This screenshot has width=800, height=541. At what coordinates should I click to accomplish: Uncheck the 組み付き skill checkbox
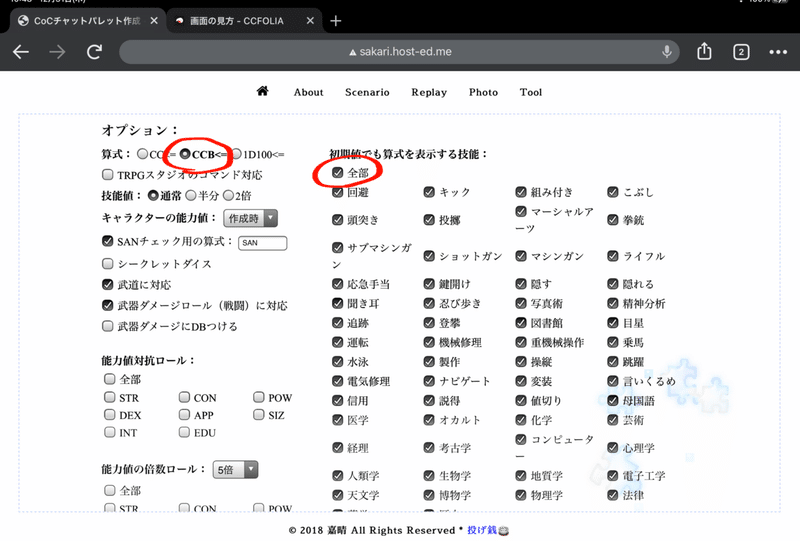pos(520,192)
